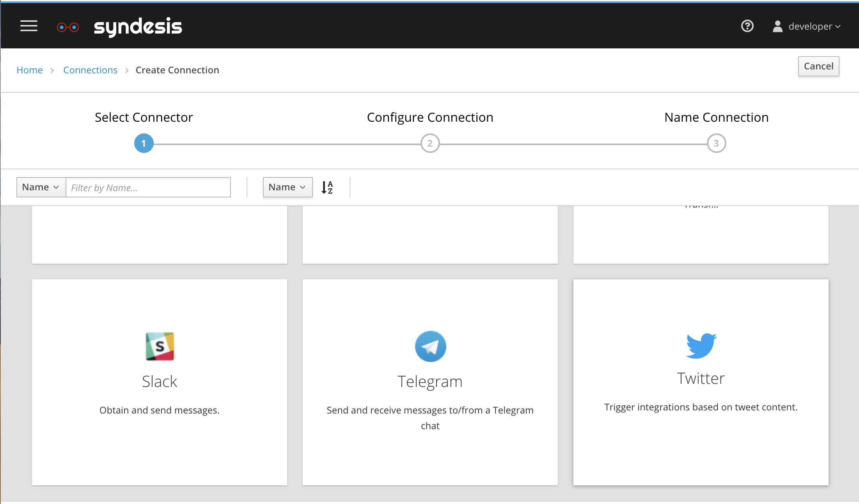Click Telegram chat description text
The image size is (859, 504).
click(x=430, y=418)
